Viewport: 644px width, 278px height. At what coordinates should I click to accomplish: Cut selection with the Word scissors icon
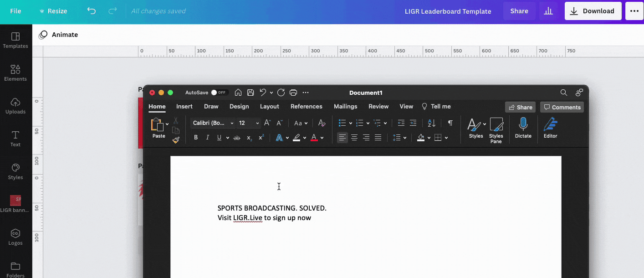176,121
